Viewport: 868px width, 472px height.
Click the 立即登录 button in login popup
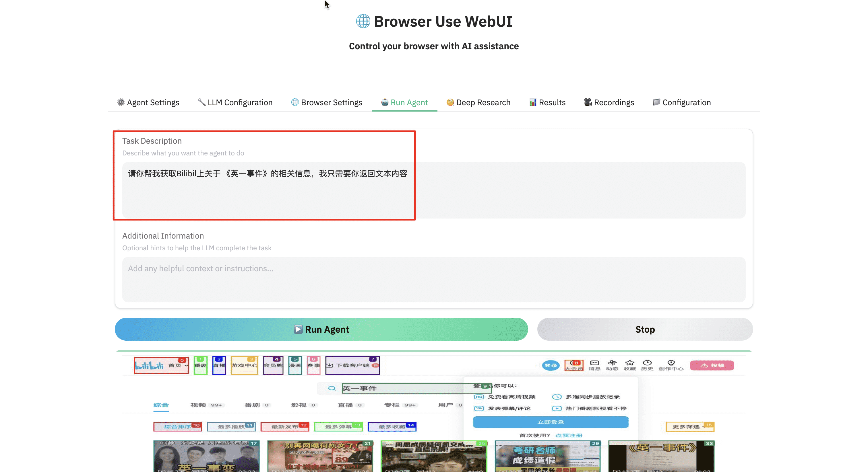[551, 422]
